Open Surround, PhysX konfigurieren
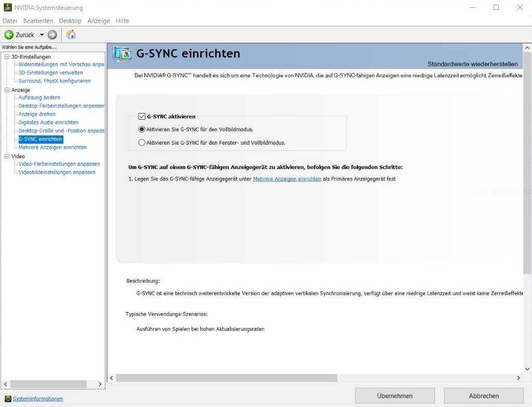The image size is (532, 407). (54, 81)
